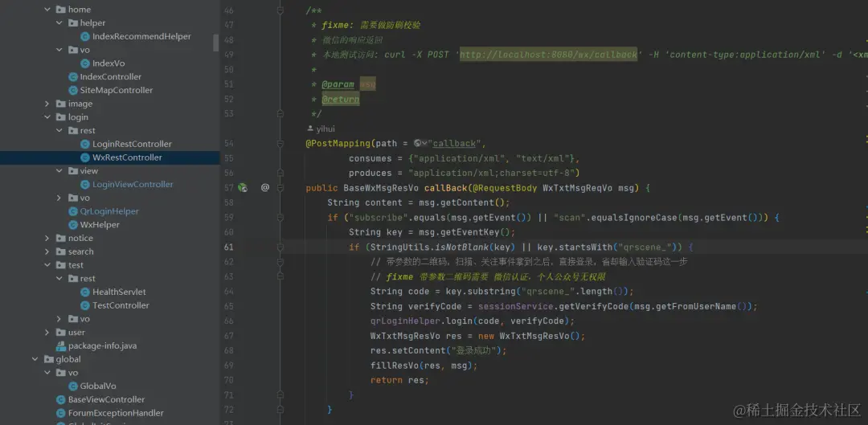
Task: Click the project tree vertical scrollbar thumb
Action: [216, 43]
